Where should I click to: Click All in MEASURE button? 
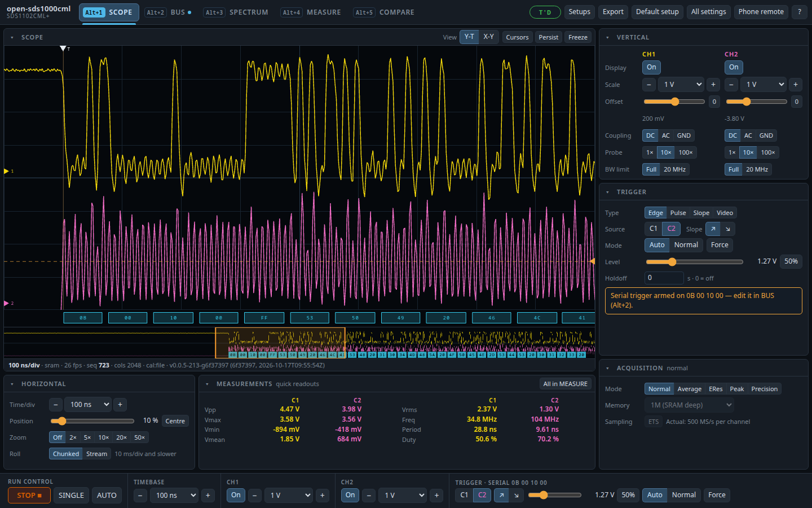click(565, 384)
